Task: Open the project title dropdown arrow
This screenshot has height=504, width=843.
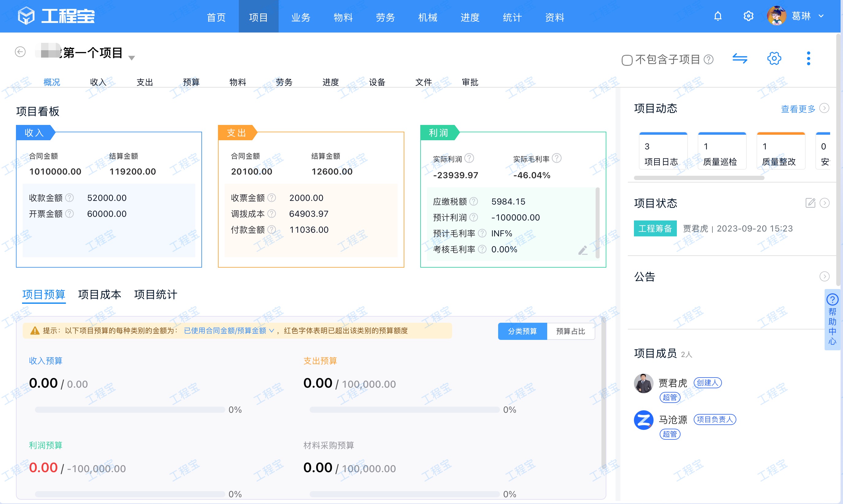Action: [132, 58]
